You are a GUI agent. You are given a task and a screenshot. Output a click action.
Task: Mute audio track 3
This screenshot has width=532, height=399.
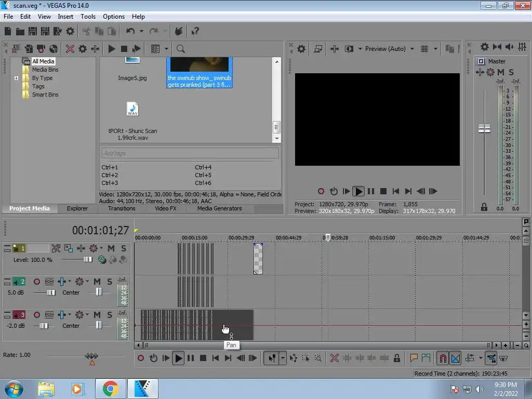point(97,315)
